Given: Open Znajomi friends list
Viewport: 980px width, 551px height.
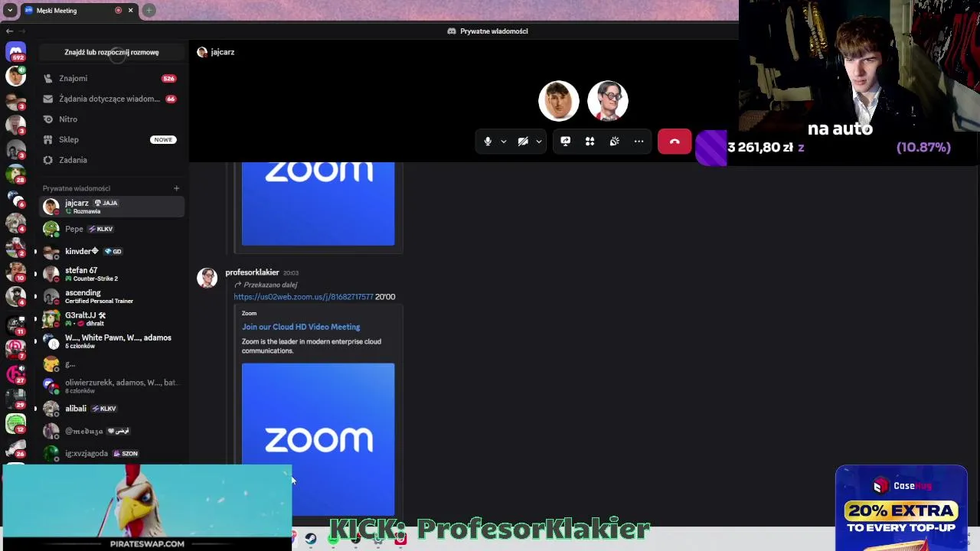Looking at the screenshot, I should 110,78.
